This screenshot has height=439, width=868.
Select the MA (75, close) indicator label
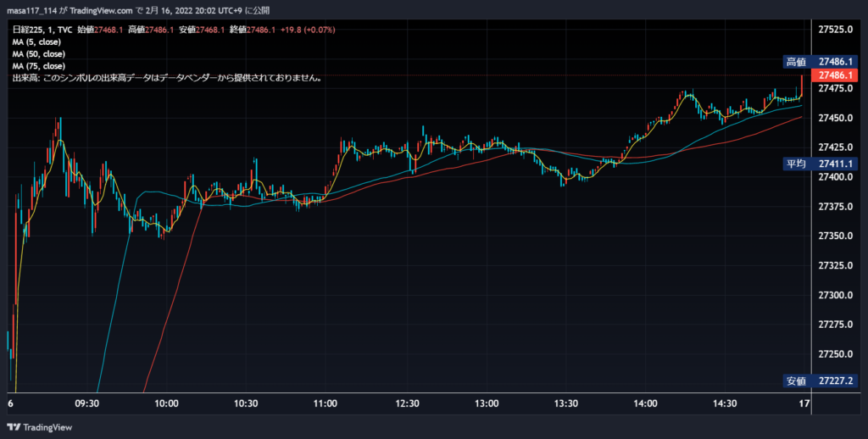click(39, 66)
